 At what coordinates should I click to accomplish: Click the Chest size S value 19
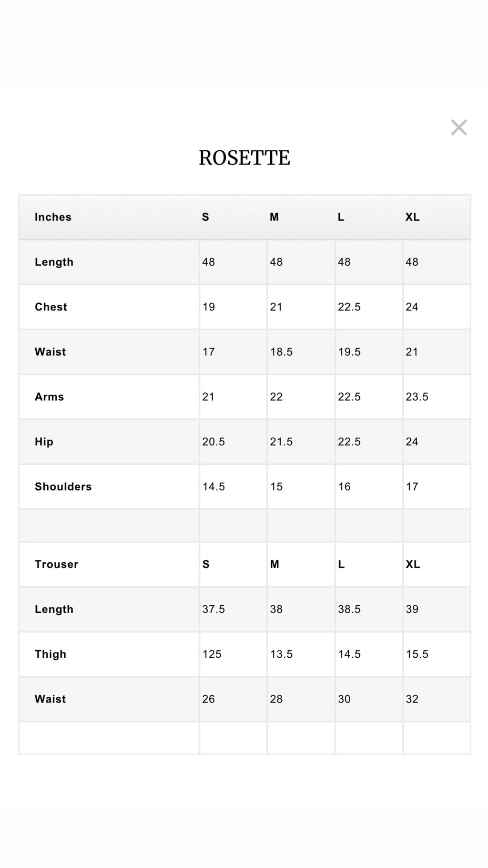pos(209,307)
